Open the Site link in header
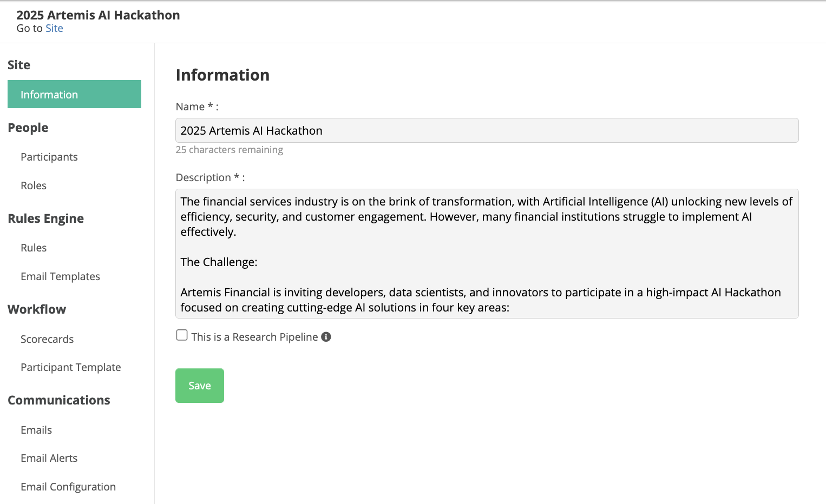Viewport: 826px width, 504px height. (54, 29)
